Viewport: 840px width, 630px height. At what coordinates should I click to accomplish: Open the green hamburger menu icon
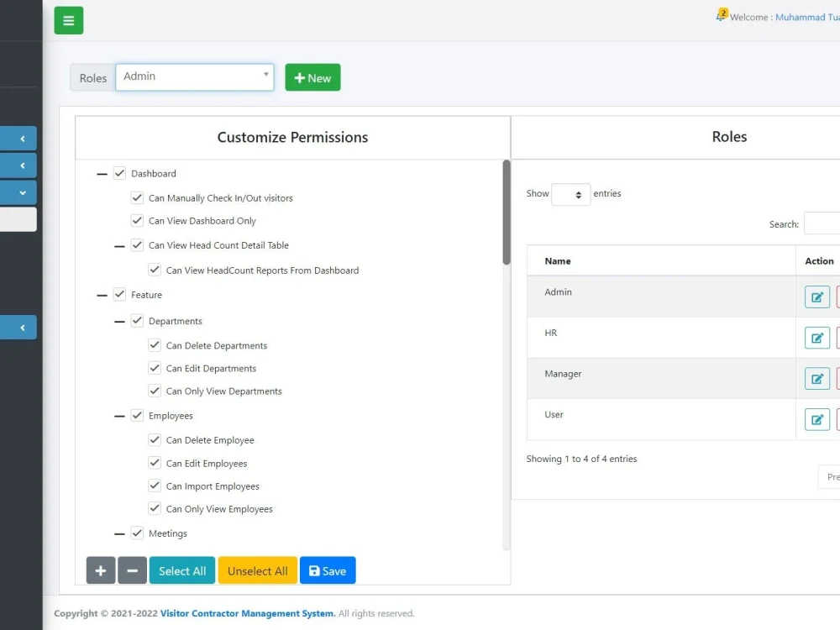[x=68, y=19]
